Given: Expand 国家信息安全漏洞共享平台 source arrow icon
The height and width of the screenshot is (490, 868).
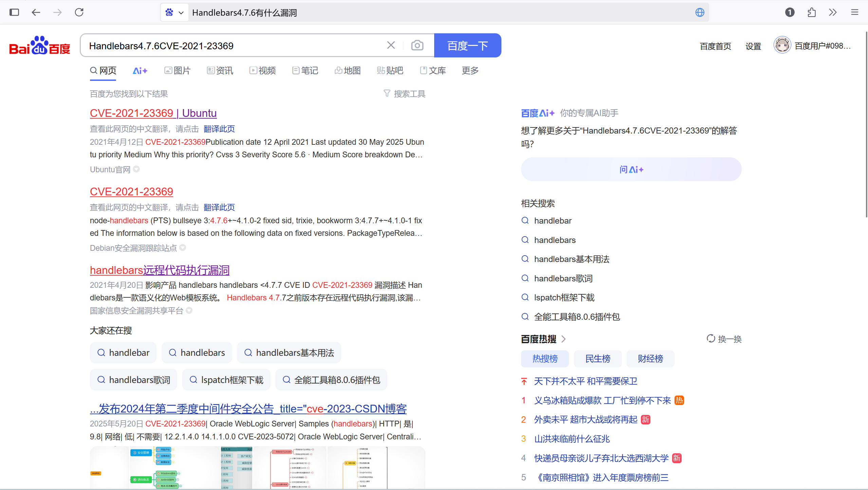Looking at the screenshot, I should (x=189, y=310).
